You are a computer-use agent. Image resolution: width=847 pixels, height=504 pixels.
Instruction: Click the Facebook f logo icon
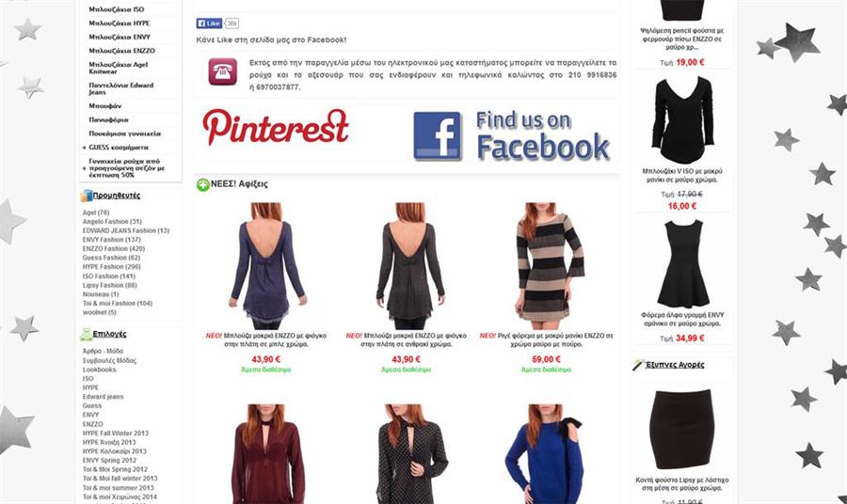[437, 135]
